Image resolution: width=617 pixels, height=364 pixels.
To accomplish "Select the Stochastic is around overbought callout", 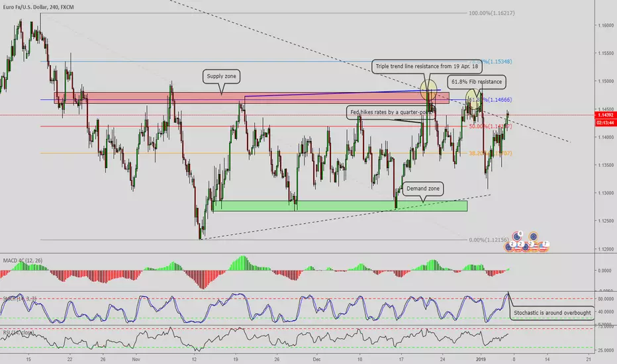I will pos(552,313).
